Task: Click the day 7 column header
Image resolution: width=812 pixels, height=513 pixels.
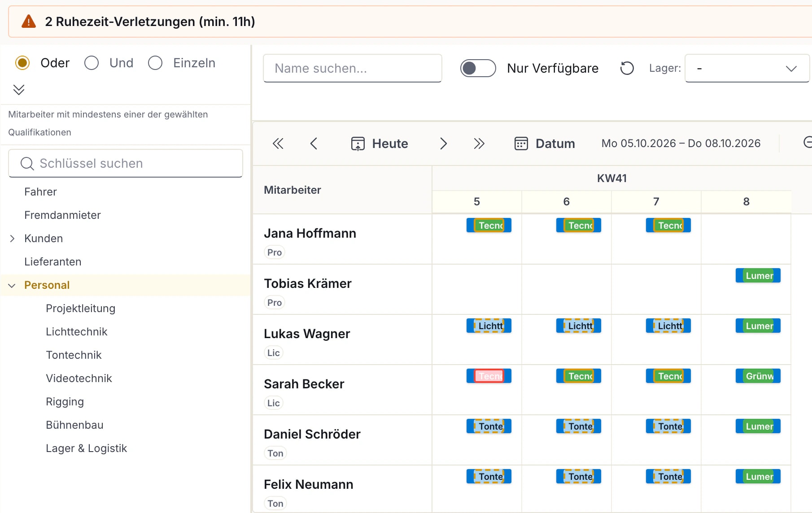Action: coord(656,202)
